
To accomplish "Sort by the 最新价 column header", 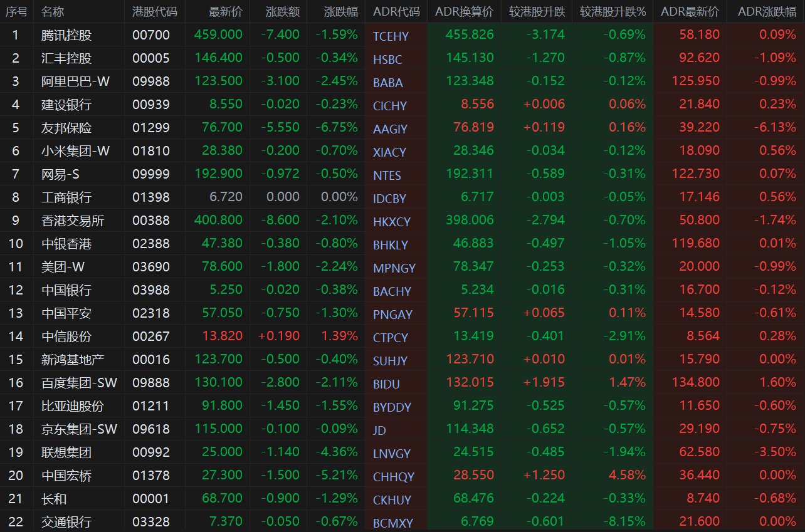I will pos(226,12).
